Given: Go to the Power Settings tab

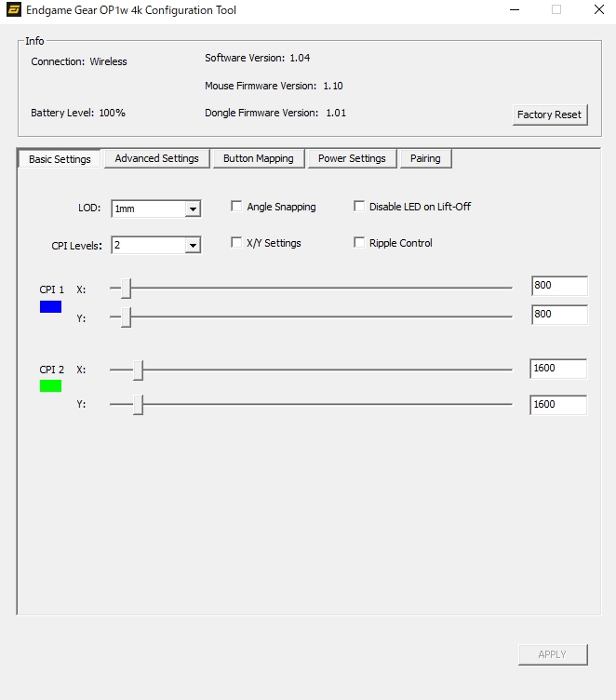Looking at the screenshot, I should pyautogui.click(x=352, y=158).
